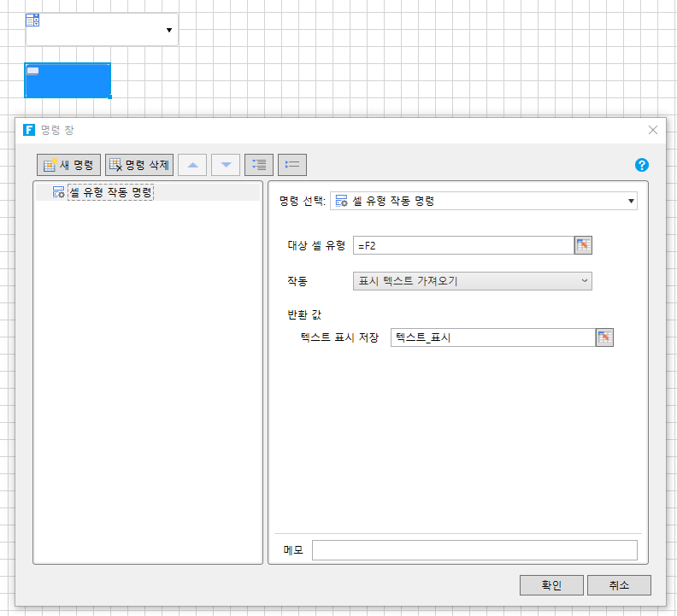The image size is (677, 616).
Task: Select 셀 유형 작동 명령 in the command tree
Action: [109, 192]
